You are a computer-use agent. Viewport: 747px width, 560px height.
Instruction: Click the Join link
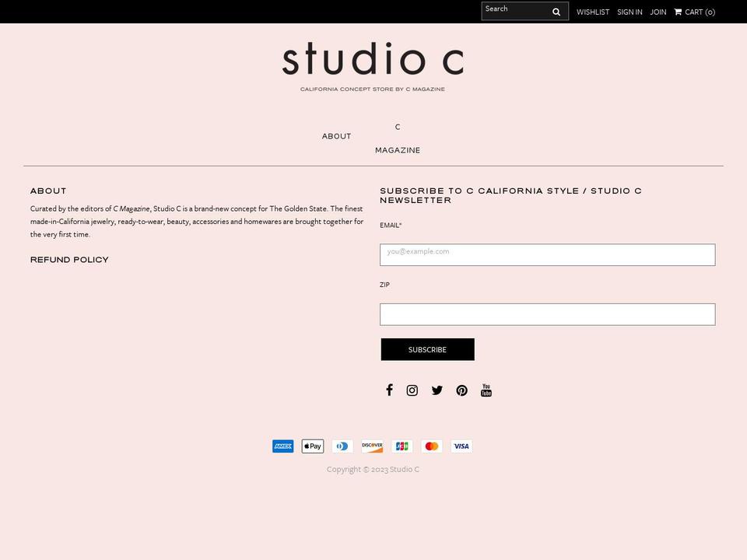[x=658, y=12]
